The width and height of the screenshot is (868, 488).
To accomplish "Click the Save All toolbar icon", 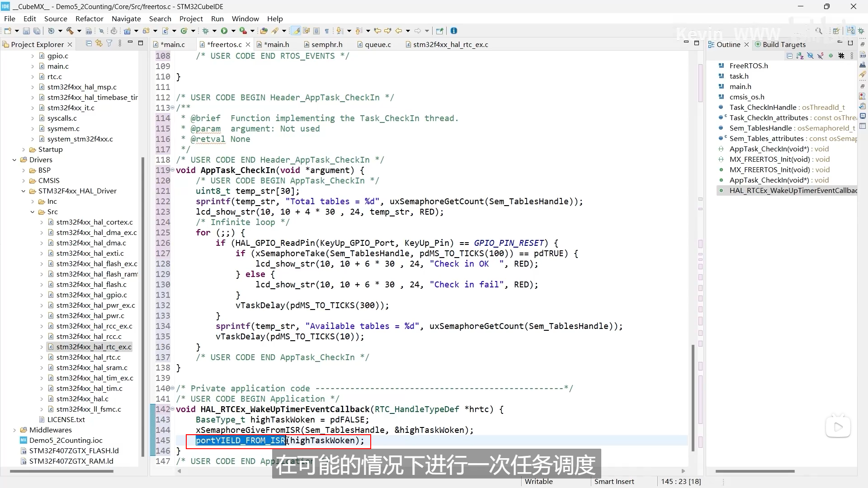I will [x=37, y=31].
